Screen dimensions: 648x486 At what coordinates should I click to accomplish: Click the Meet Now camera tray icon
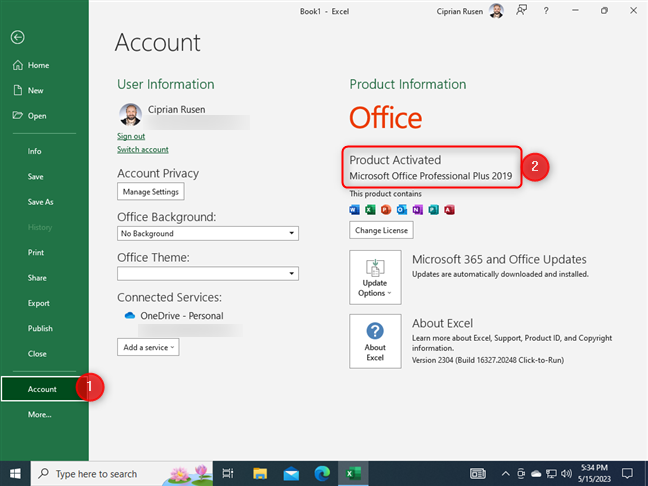click(521, 474)
